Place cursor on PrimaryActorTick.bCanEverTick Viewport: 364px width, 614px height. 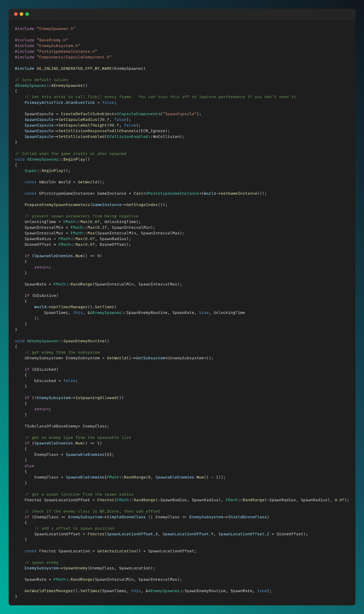[60, 103]
